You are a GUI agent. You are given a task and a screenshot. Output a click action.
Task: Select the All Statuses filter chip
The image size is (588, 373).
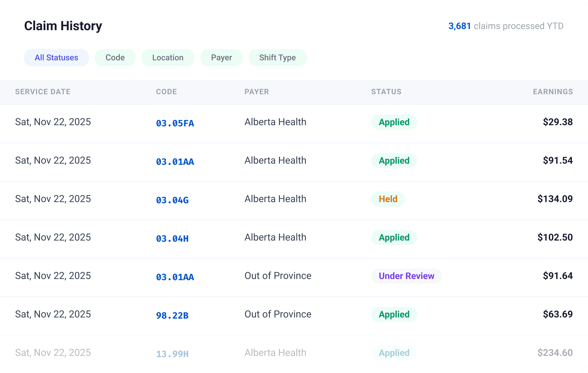coord(56,58)
